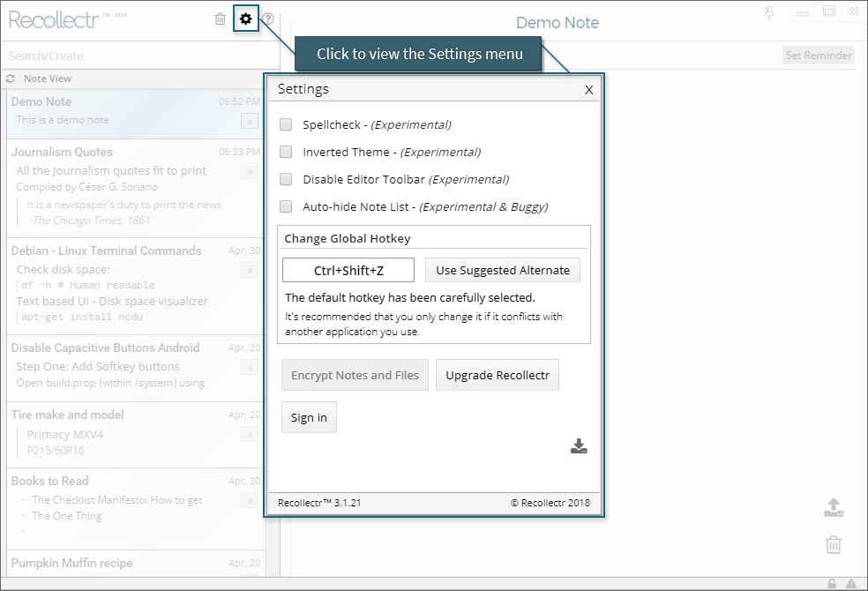
Task: Delete the Journalism Quotes note with x
Action: (x=250, y=171)
